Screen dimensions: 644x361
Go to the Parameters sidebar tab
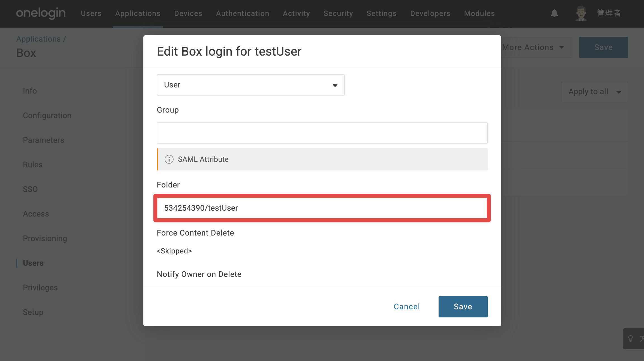pyautogui.click(x=44, y=140)
